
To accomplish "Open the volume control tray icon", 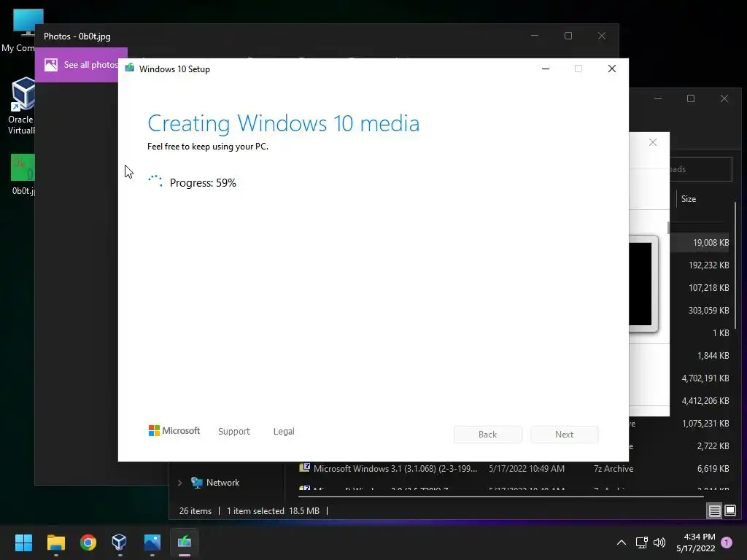I will click(659, 542).
